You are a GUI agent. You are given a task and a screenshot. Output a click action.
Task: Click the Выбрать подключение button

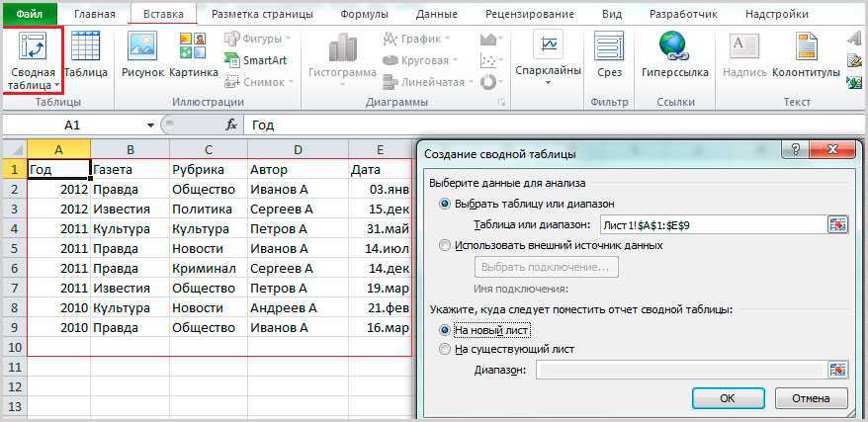pos(546,267)
